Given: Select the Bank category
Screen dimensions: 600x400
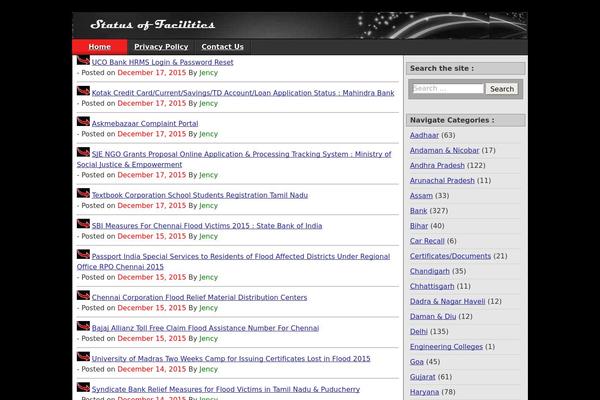Looking at the screenshot, I should (419, 211).
